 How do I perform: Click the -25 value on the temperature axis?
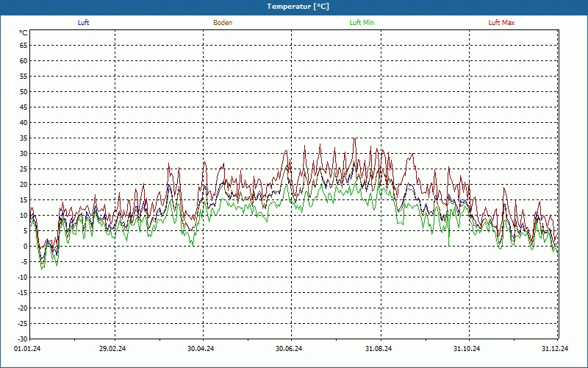[22, 324]
